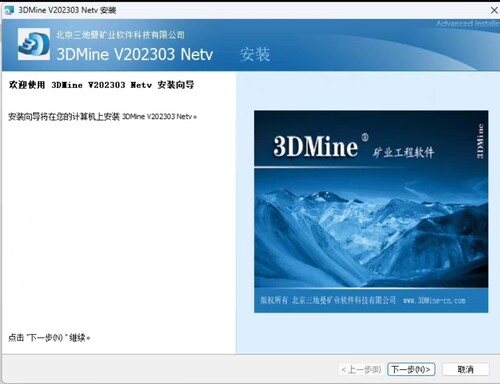Click the 3DMine mountain splash image

coord(371,211)
